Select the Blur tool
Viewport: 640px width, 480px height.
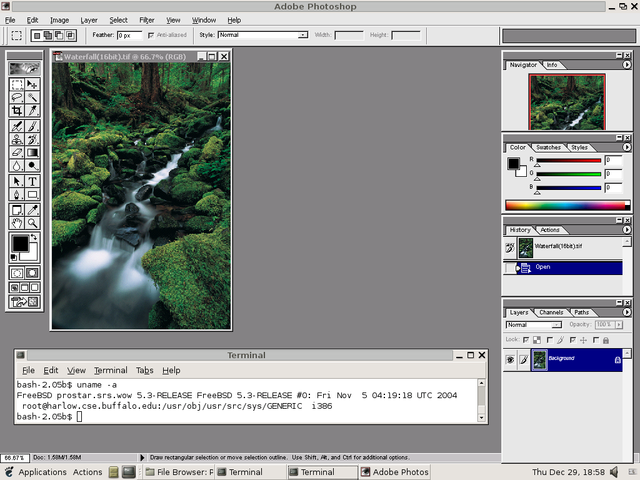(17, 166)
